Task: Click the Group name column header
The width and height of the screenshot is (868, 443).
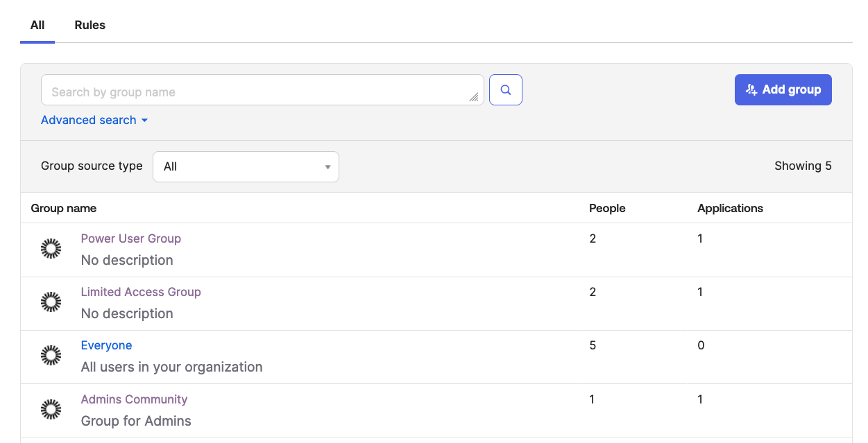Action: tap(63, 208)
